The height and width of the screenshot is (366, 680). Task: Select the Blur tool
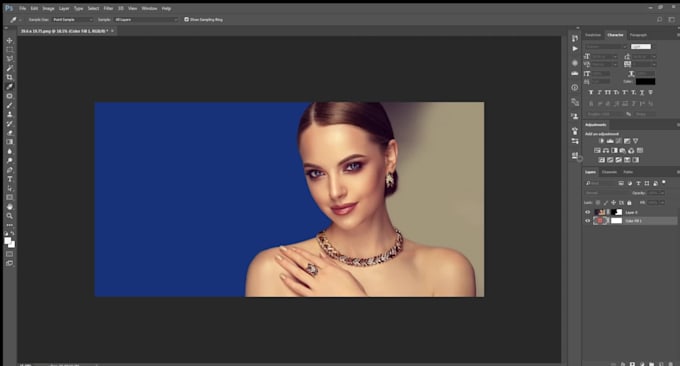(10, 151)
